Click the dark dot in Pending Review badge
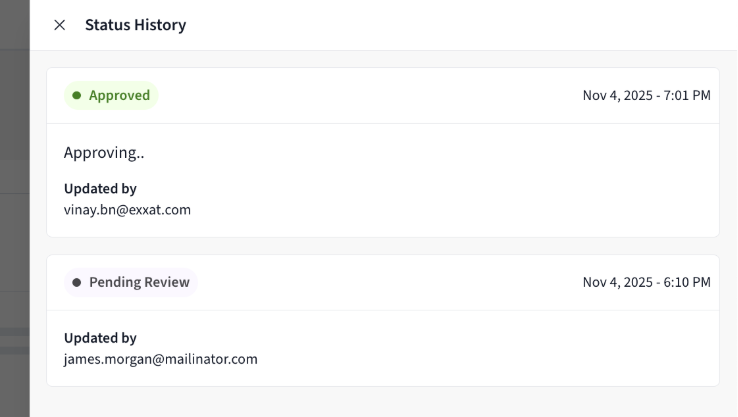This screenshot has width=738, height=417. tap(77, 283)
